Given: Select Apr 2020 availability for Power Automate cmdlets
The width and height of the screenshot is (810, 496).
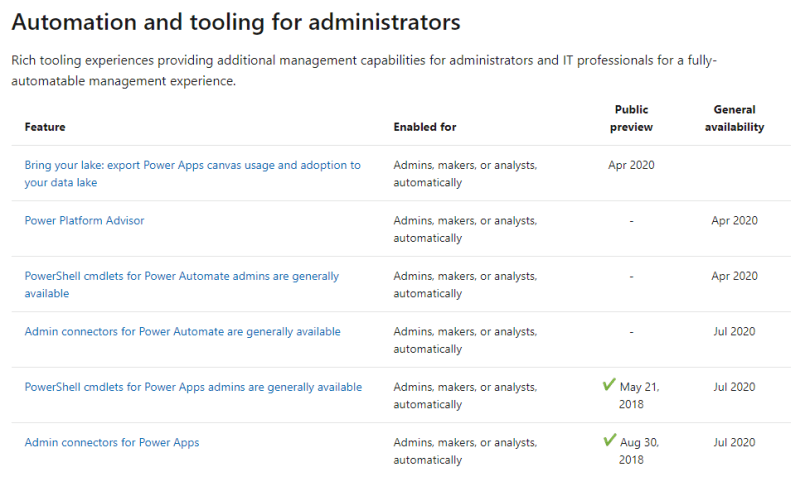Looking at the screenshot, I should tap(734, 276).
